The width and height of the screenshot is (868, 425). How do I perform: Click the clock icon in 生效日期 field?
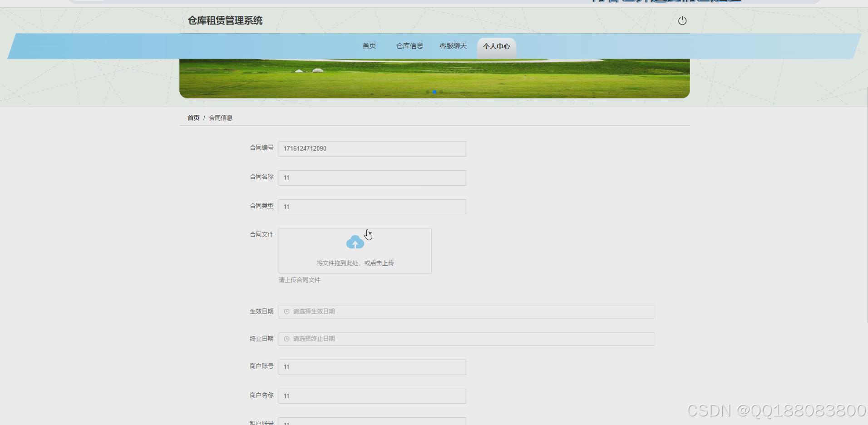pyautogui.click(x=286, y=311)
